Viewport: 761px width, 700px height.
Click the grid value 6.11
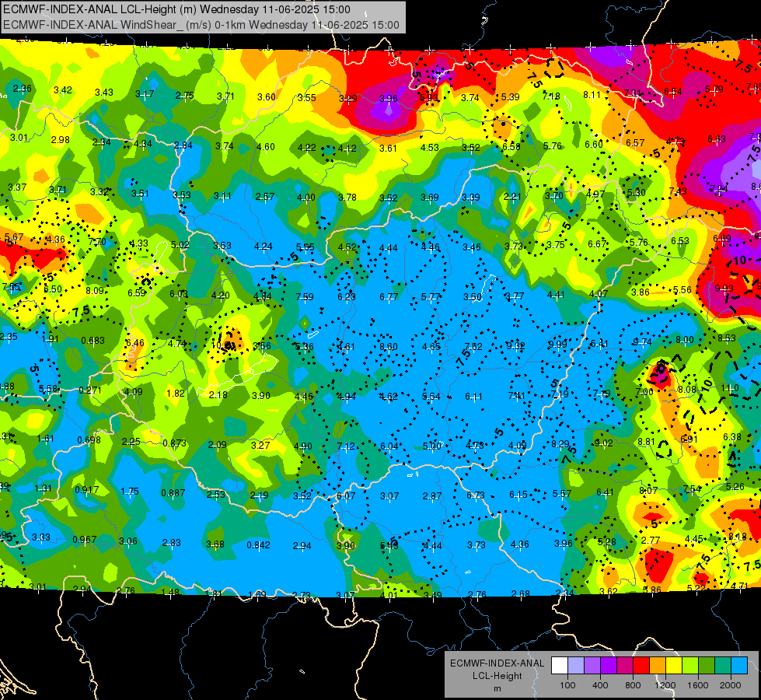coord(473,397)
